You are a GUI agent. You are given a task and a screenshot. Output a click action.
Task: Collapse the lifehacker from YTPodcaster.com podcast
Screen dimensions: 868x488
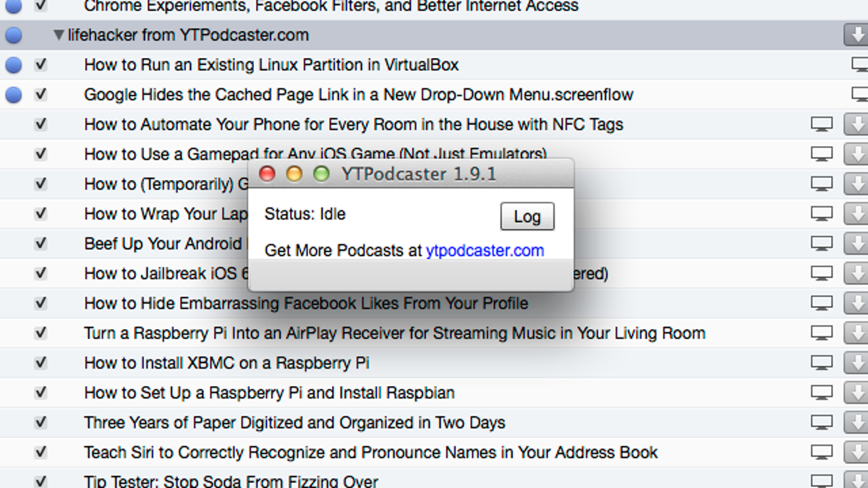[59, 35]
